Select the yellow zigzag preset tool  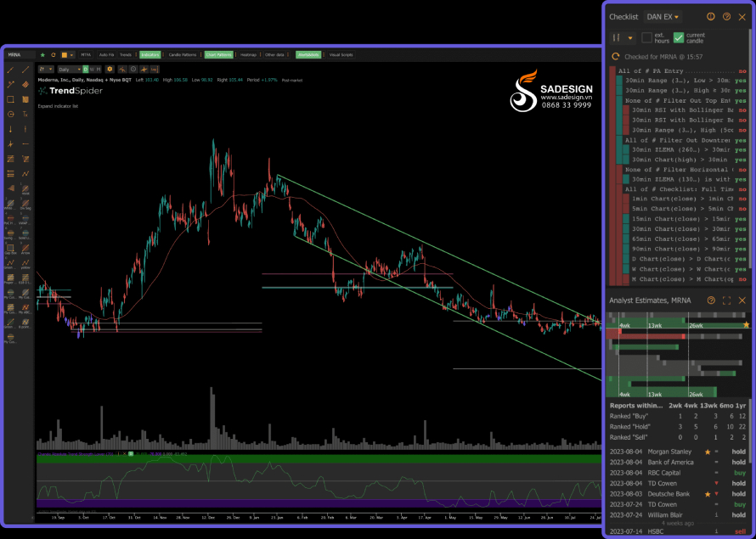[x=25, y=263]
